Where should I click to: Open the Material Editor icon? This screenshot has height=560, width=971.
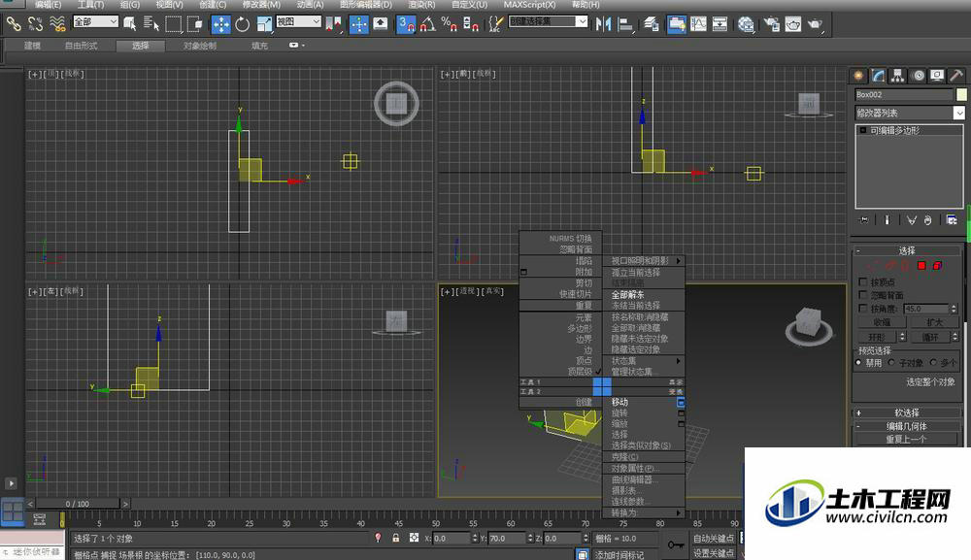tap(746, 24)
